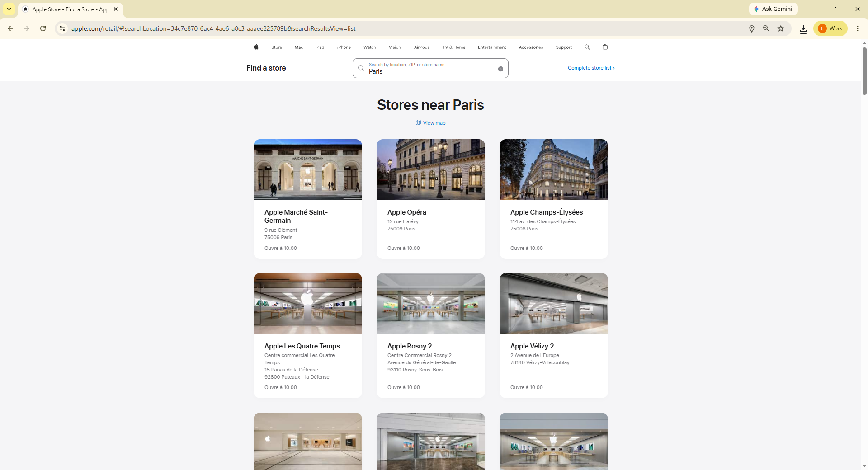The width and height of the screenshot is (868, 470).
Task: Click the address 12 rue Halévy
Action: pyautogui.click(x=403, y=221)
